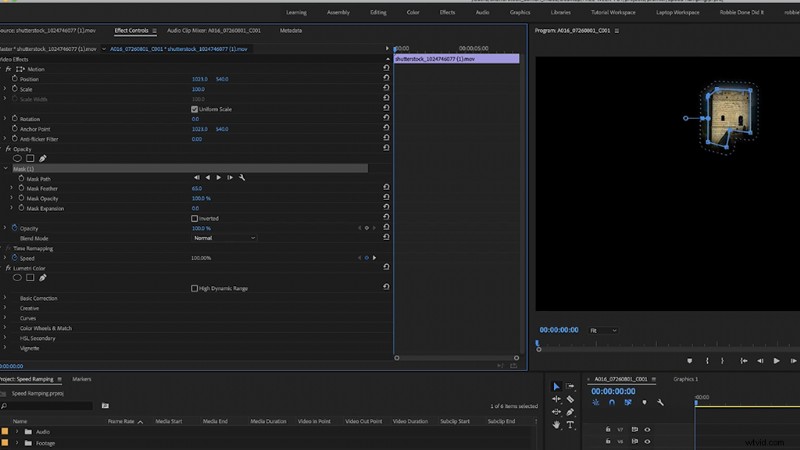
Task: Create new bin in Project panel
Action: [105, 406]
